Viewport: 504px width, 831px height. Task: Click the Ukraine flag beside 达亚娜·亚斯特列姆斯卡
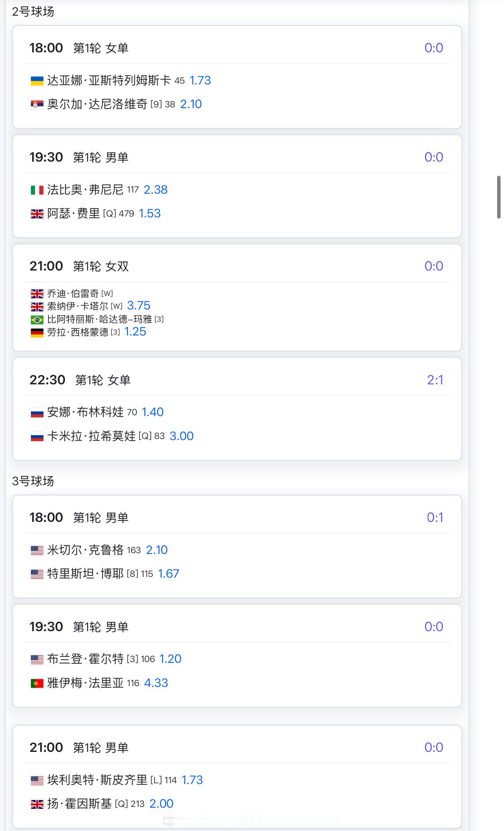[x=37, y=81]
